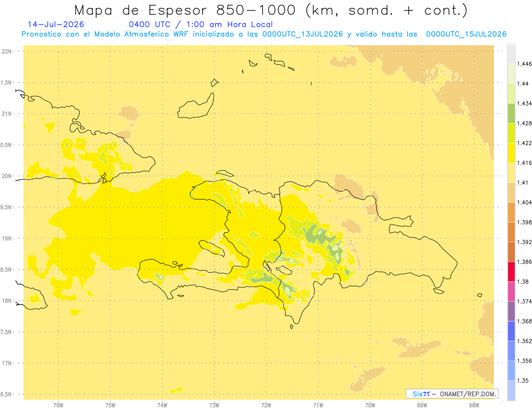
Task: Click the '1.44' colorbar value
Action: 523,83
